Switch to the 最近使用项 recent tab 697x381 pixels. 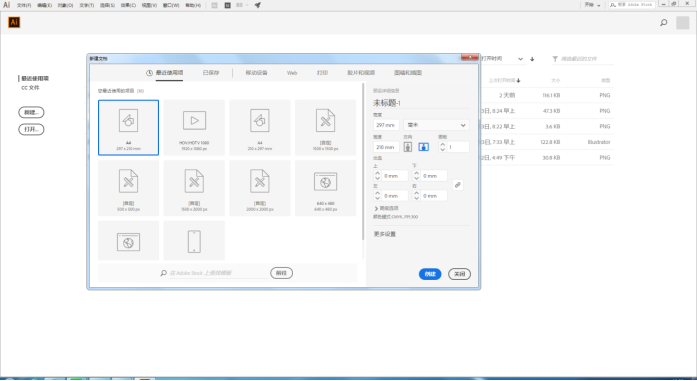point(165,73)
